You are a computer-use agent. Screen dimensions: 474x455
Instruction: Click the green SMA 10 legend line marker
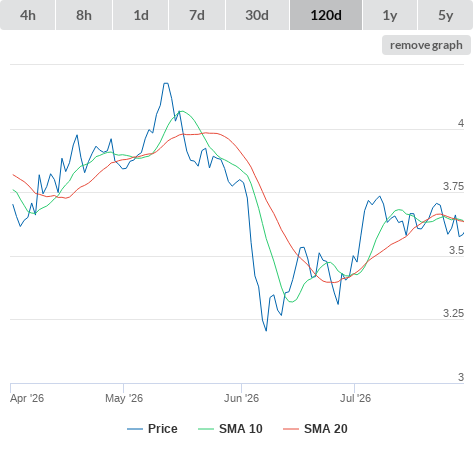click(206, 429)
